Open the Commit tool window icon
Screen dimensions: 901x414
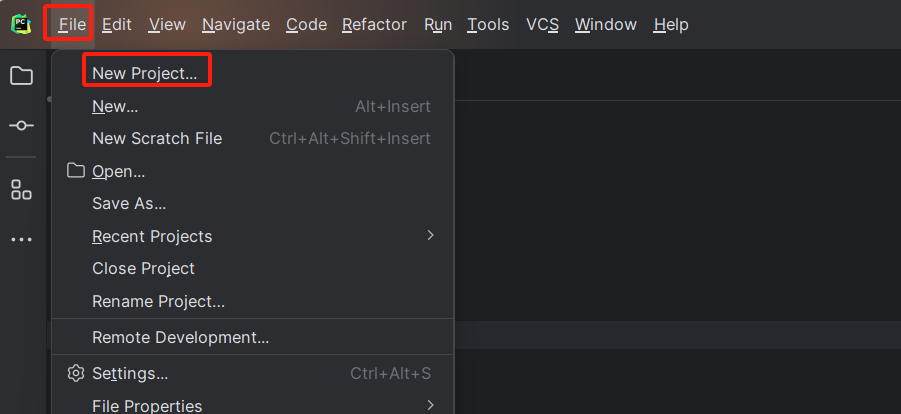pyautogui.click(x=21, y=126)
